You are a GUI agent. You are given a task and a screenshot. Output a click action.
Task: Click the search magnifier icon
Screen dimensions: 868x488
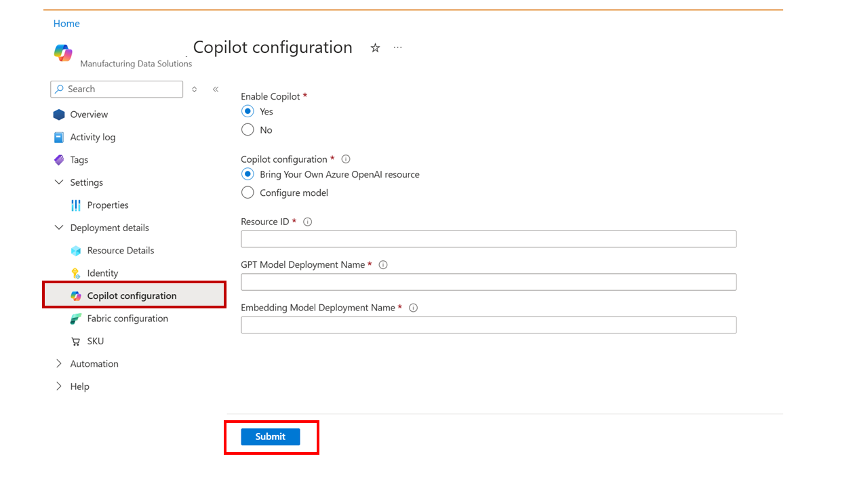[x=60, y=89]
